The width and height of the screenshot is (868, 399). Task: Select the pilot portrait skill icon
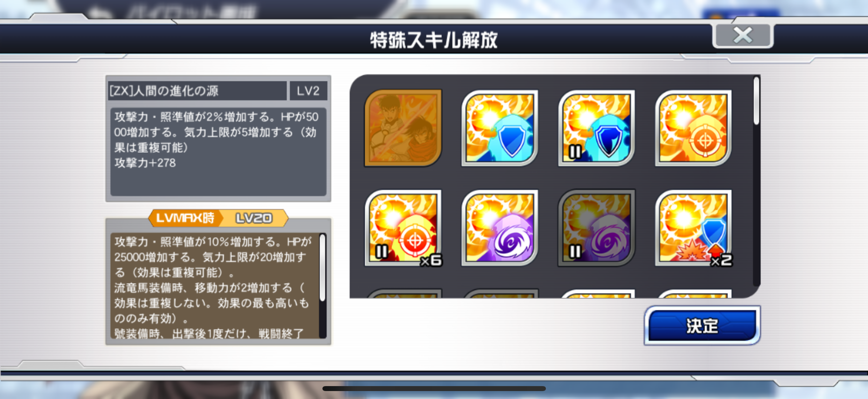pos(403,128)
